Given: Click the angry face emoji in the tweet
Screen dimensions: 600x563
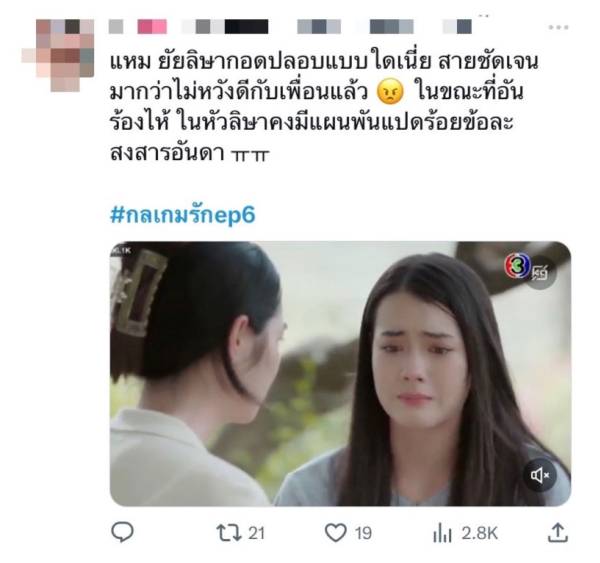Looking at the screenshot, I should 390,92.
